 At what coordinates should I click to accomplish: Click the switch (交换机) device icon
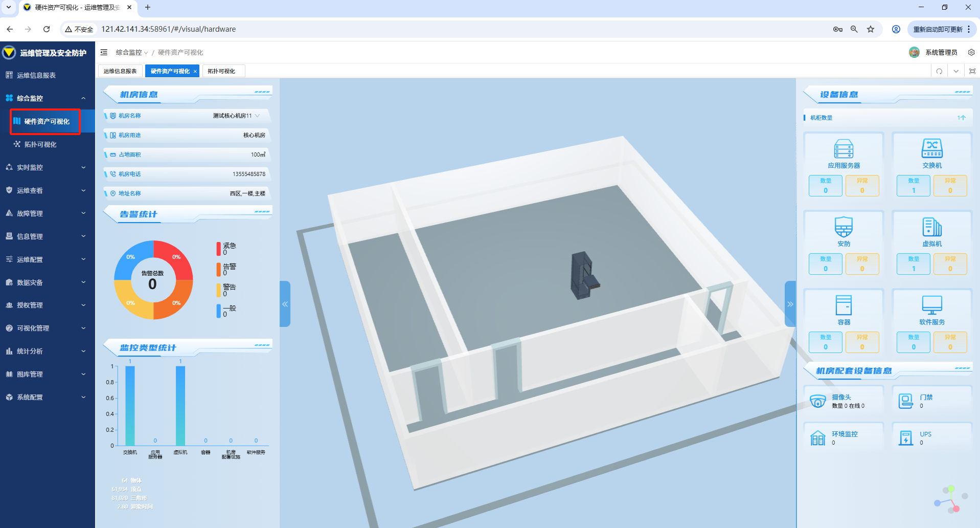point(931,148)
